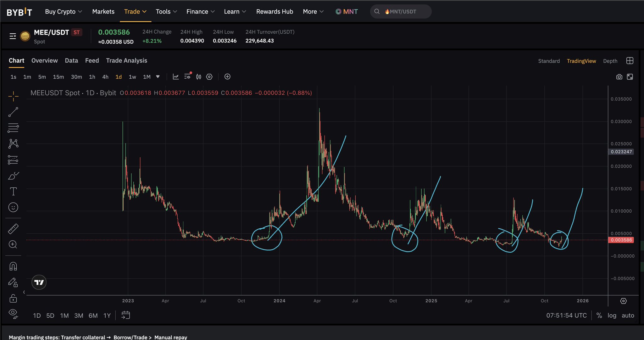This screenshot has height=340, width=644.
Task: Toggle log scale on the chart
Action: coord(612,315)
